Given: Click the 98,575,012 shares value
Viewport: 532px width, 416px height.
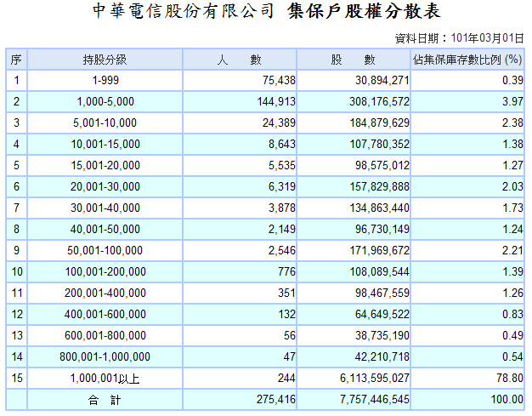Looking at the screenshot, I should (382, 165).
